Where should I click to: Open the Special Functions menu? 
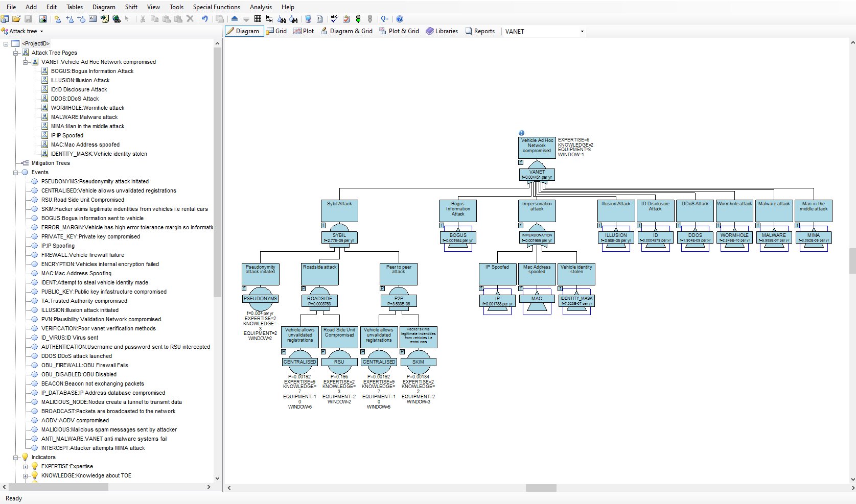[x=216, y=7]
